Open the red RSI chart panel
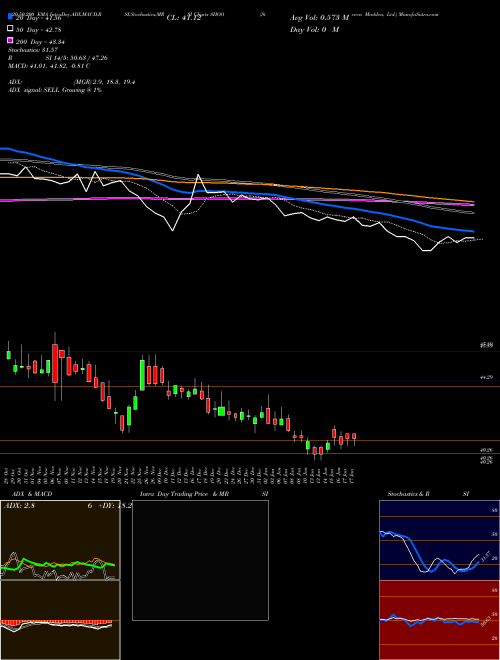This screenshot has height=660, width=500. point(439,620)
